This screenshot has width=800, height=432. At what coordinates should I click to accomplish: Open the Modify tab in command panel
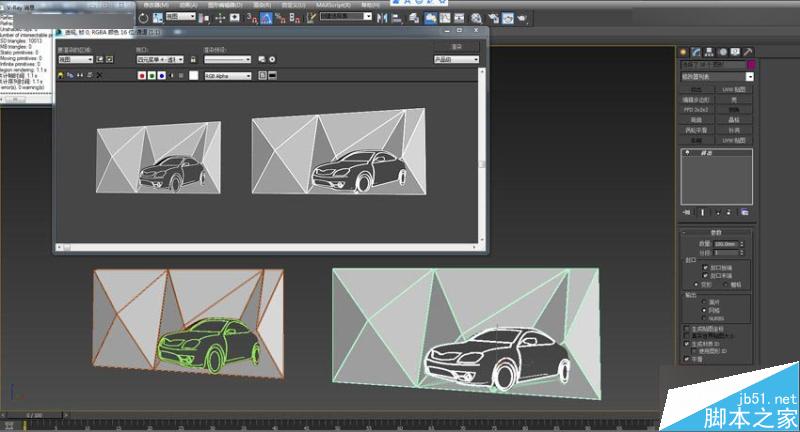696,50
